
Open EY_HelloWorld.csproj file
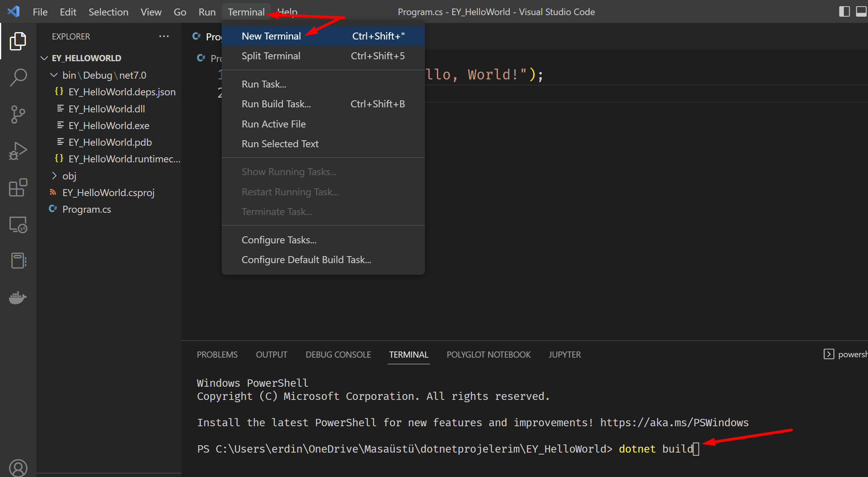click(102, 193)
